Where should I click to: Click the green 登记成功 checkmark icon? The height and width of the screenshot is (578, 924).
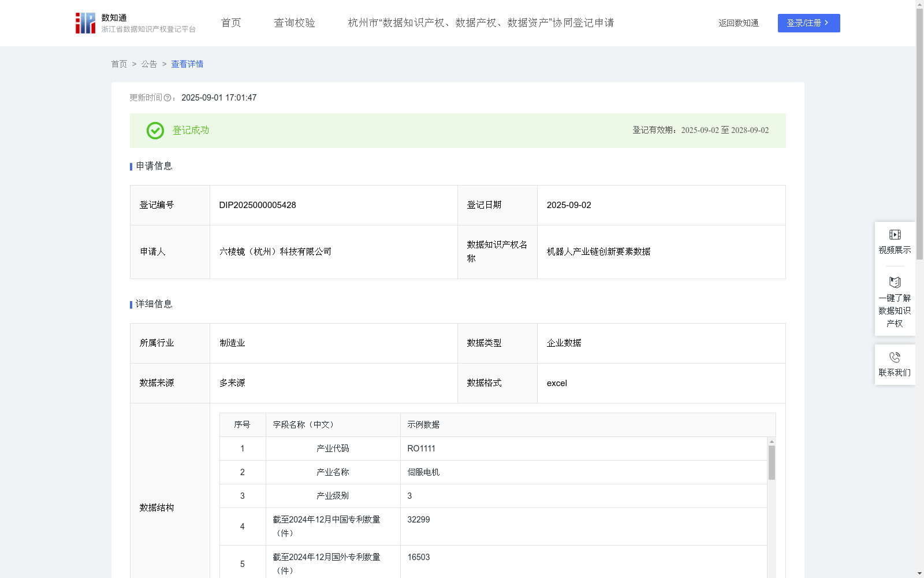click(x=155, y=131)
